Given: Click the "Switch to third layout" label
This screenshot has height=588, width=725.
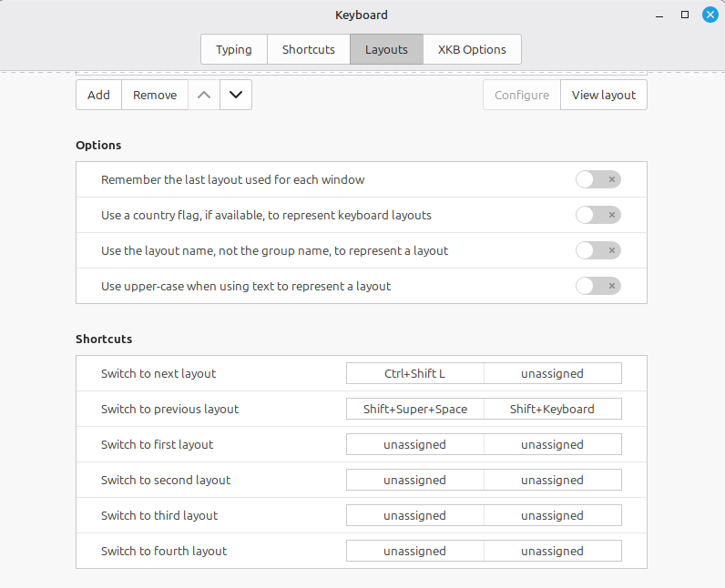Looking at the screenshot, I should [159, 516].
